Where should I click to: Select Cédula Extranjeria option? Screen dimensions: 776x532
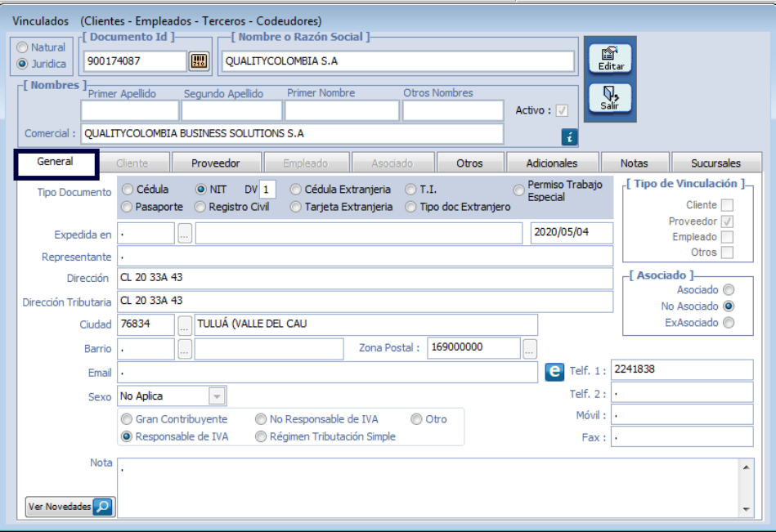[295, 190]
